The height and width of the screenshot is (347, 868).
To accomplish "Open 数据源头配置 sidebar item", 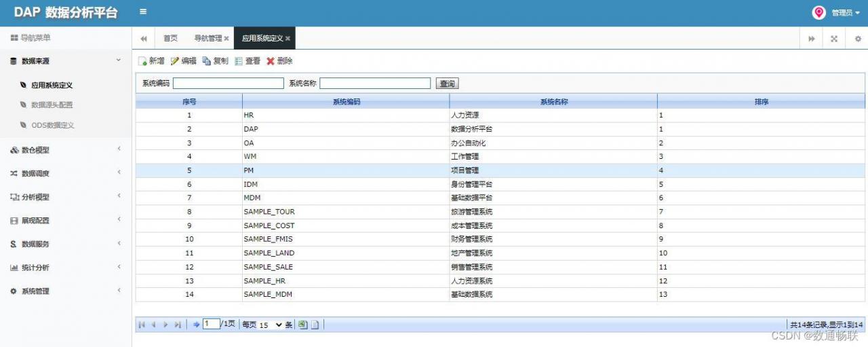I will [x=52, y=105].
